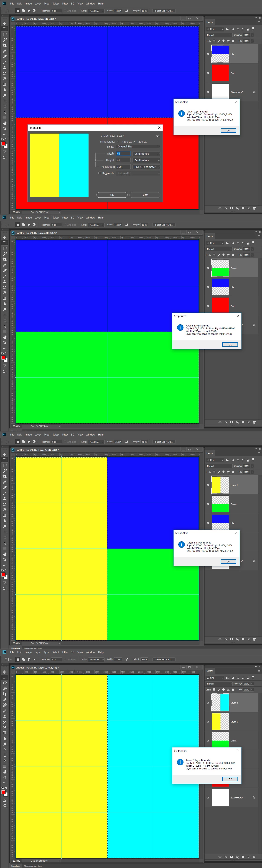262x868 pixels.
Task: Open the Layer menu in the Green document's menu bar
Action: tap(38, 218)
